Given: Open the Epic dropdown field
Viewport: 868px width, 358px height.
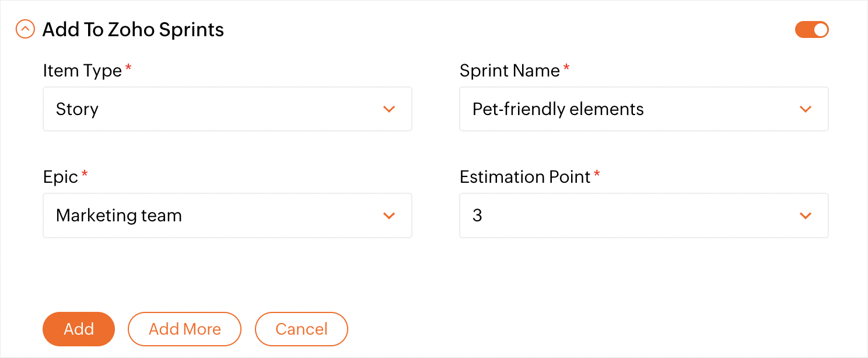Looking at the screenshot, I should tap(227, 216).
